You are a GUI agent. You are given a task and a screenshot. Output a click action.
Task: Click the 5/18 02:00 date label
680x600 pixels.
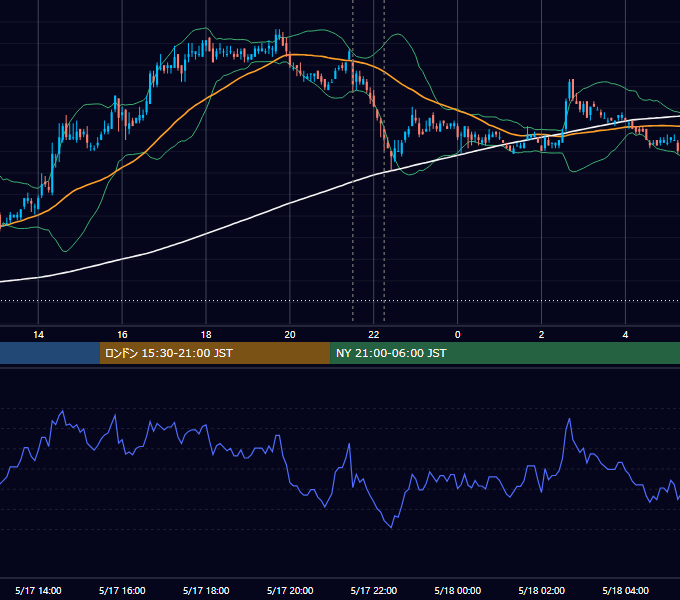pos(541,590)
